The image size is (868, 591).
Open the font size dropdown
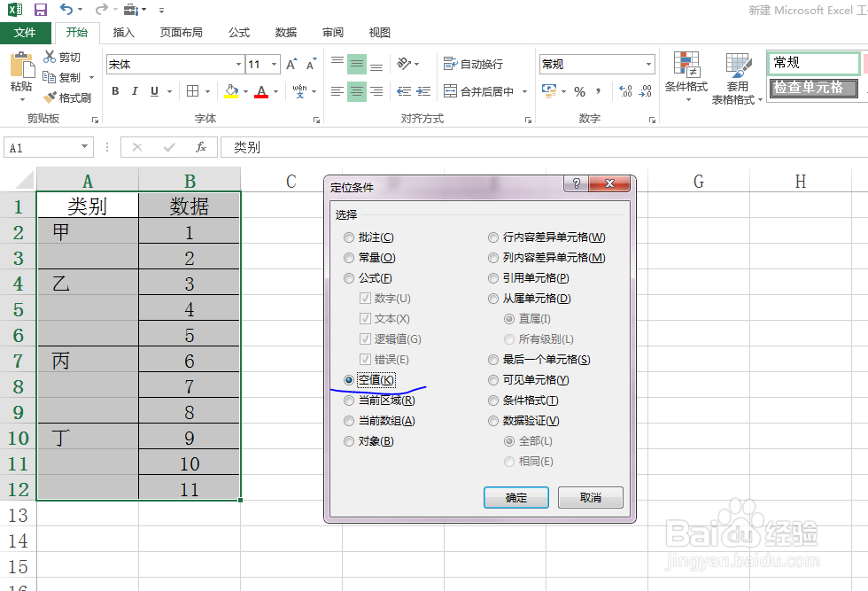(275, 64)
